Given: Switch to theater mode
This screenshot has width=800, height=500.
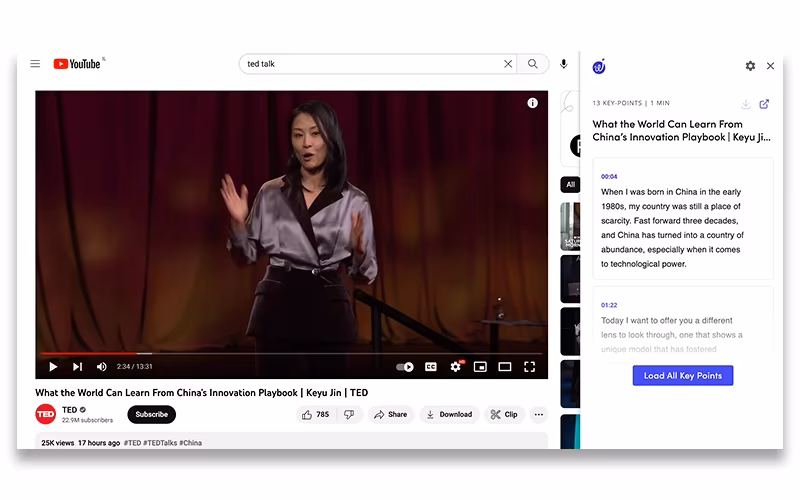Looking at the screenshot, I should (505, 367).
